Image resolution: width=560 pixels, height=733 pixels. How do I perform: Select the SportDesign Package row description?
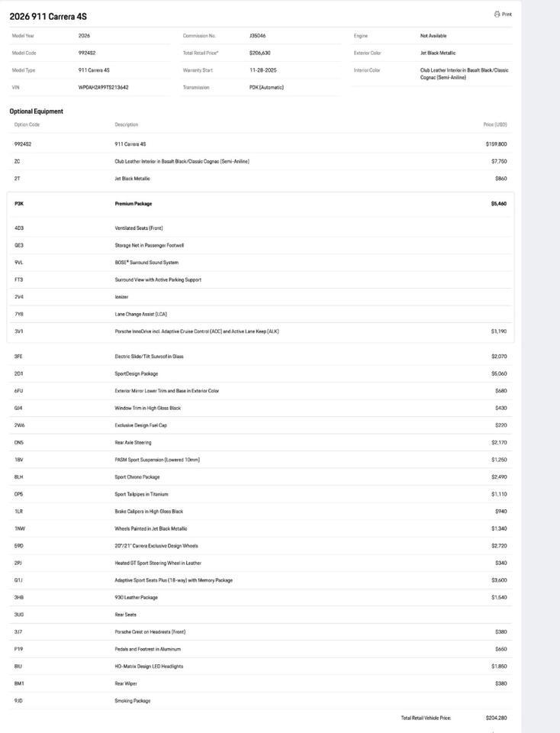coord(137,373)
